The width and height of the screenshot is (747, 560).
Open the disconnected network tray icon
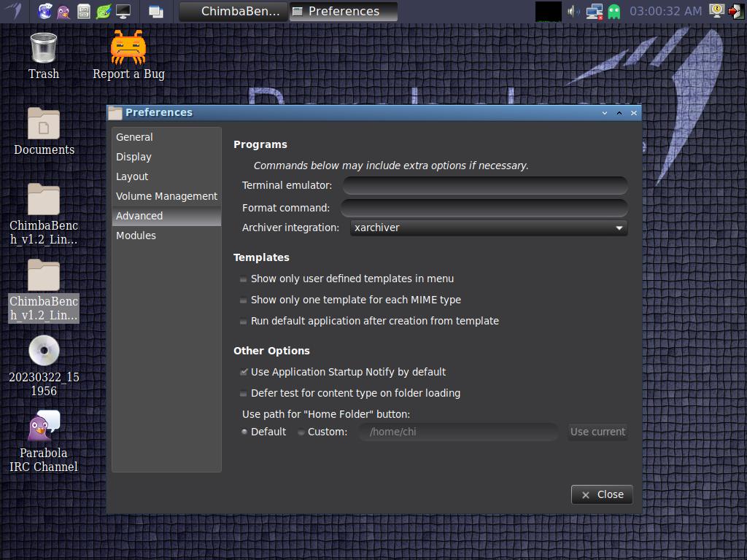click(x=595, y=11)
